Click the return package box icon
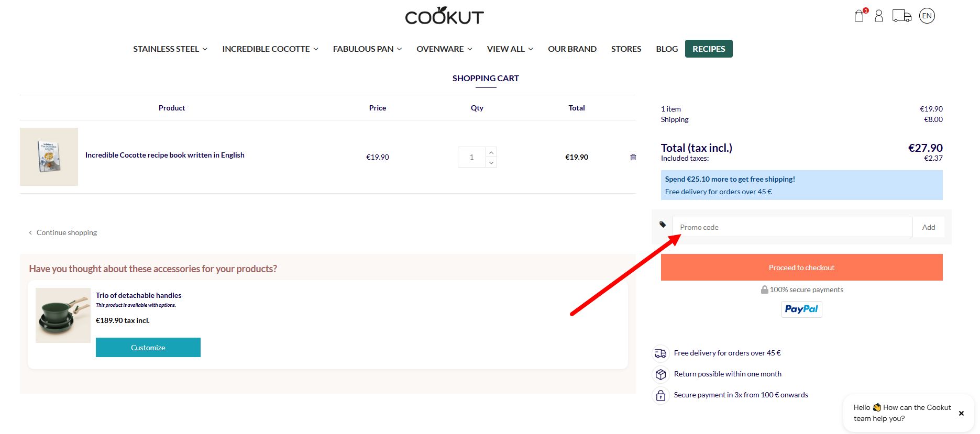This screenshot has width=980, height=434. click(660, 374)
